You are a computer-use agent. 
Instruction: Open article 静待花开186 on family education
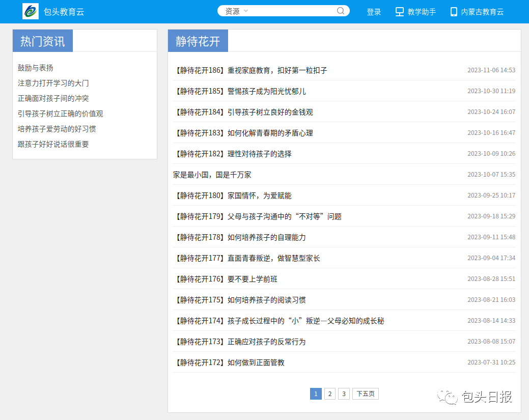(x=250, y=70)
